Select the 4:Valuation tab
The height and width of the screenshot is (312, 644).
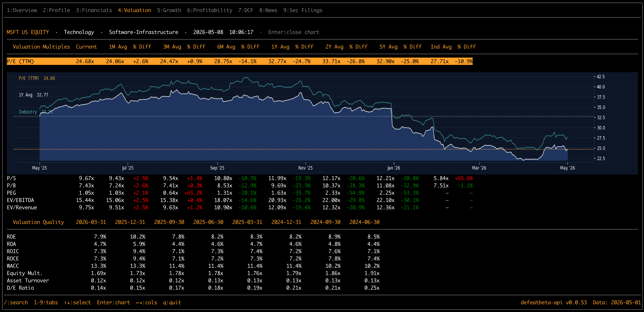click(x=135, y=10)
